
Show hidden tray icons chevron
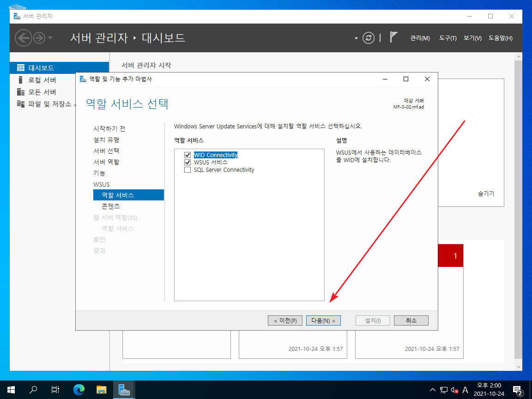point(432,390)
